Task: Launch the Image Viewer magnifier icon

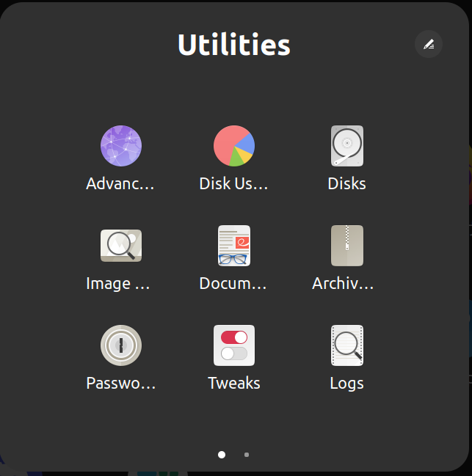Action: pyautogui.click(x=121, y=246)
